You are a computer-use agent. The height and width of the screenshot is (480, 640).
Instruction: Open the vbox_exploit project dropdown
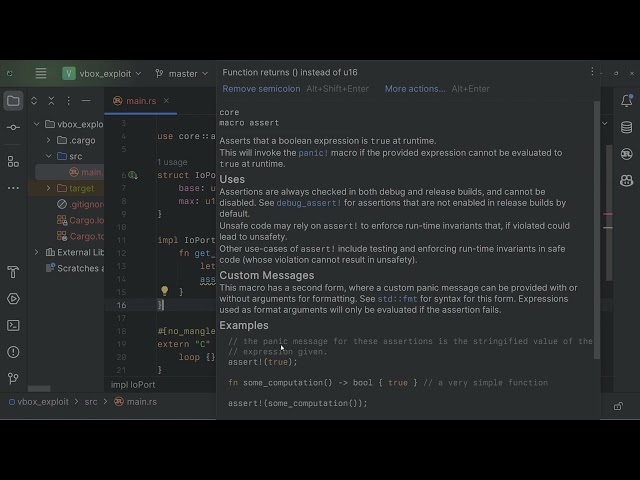tap(102, 73)
